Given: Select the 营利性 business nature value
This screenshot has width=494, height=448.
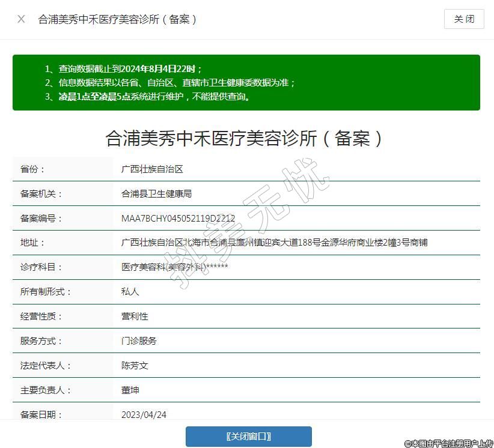Looking at the screenshot, I should [x=135, y=316].
